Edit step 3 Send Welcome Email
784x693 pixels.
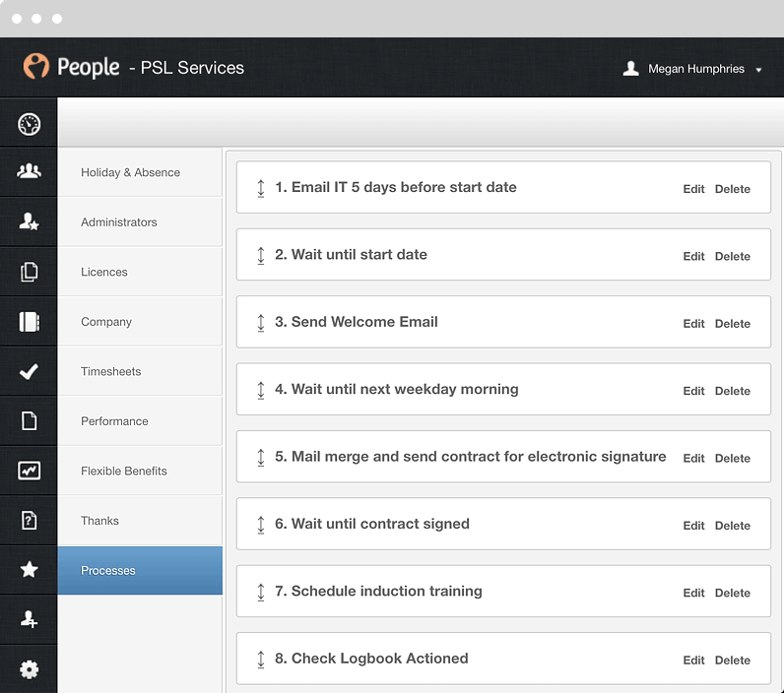[x=693, y=324]
